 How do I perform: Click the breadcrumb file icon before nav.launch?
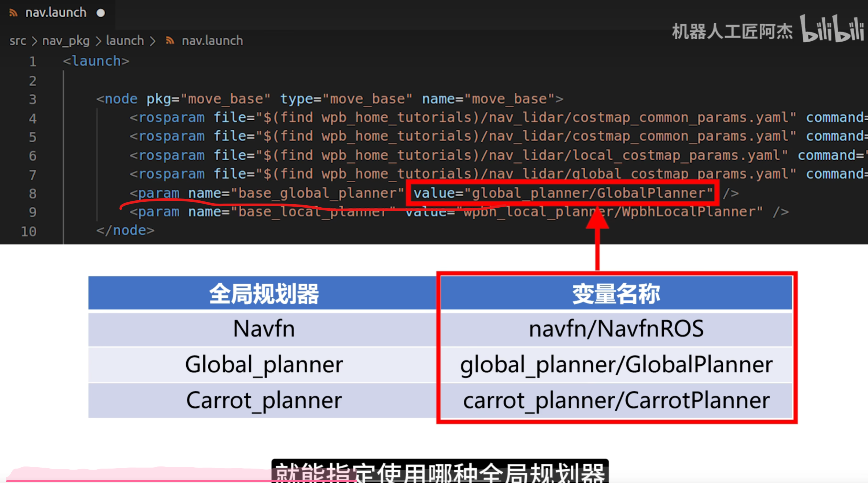169,41
